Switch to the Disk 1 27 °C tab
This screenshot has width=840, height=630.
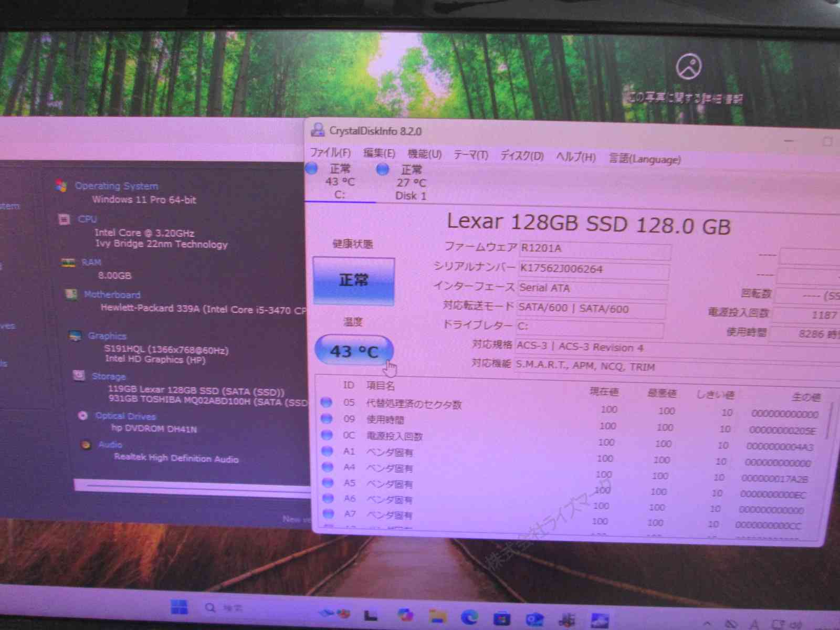411,183
